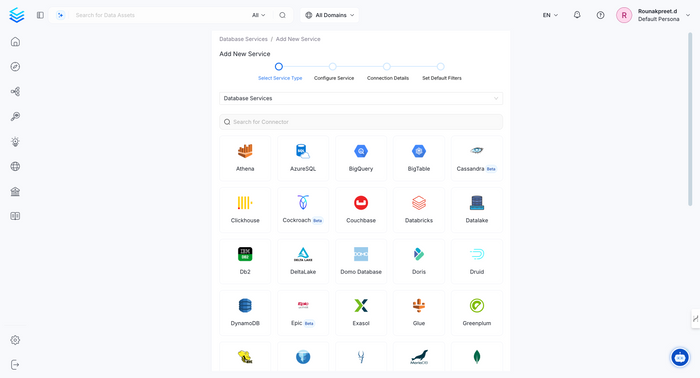Go to Database Services breadcrumb link

click(x=243, y=39)
